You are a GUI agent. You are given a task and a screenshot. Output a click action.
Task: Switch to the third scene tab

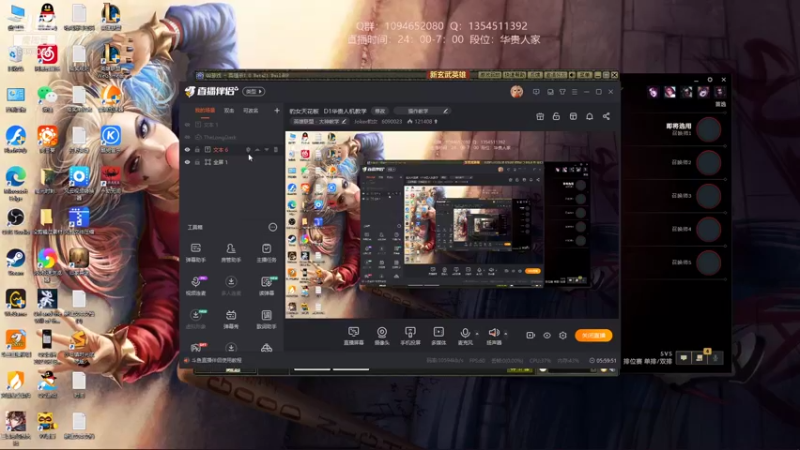(250, 110)
